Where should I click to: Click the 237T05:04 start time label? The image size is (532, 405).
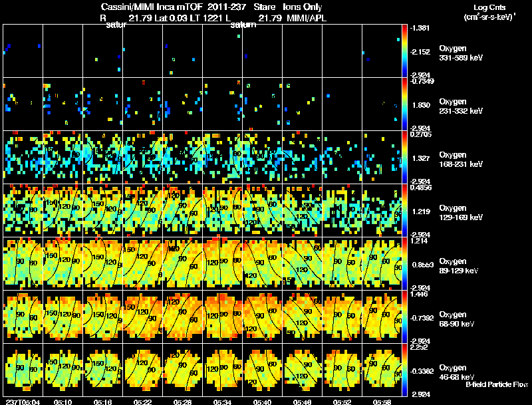[23, 402]
